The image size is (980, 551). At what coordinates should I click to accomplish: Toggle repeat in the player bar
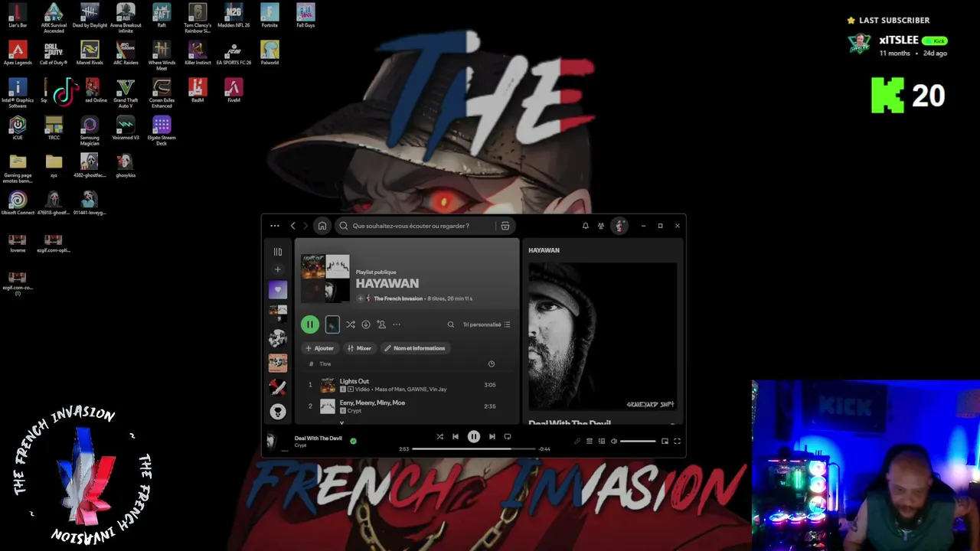(x=508, y=437)
